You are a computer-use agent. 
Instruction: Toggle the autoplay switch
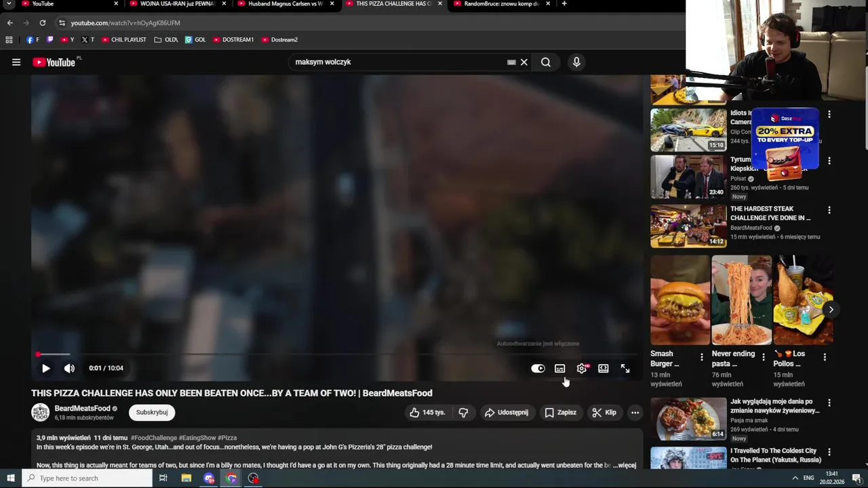[x=538, y=368]
